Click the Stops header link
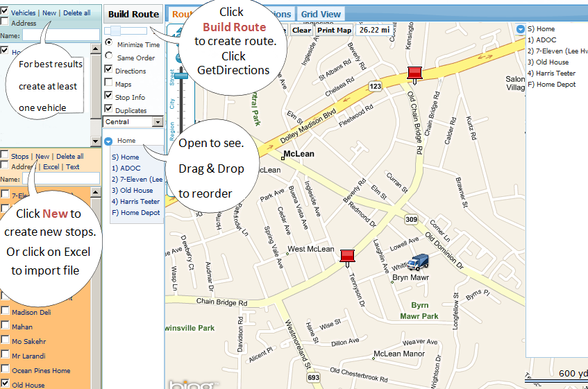The height and width of the screenshot is (389, 588). (20, 157)
